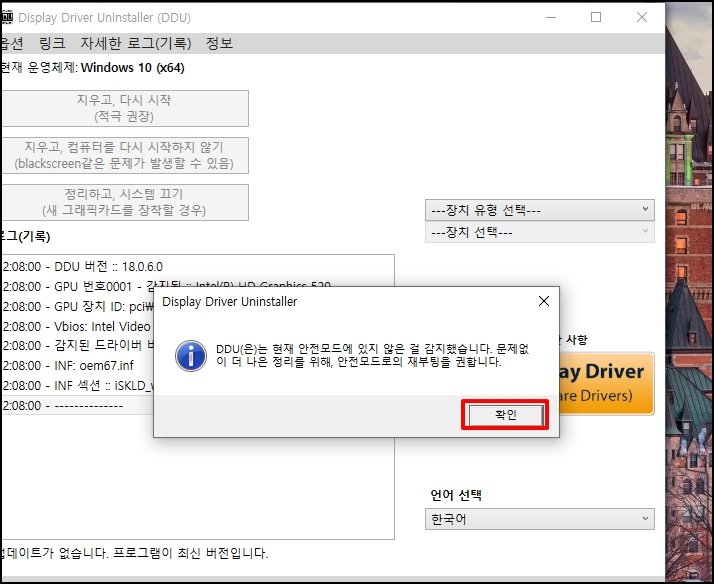
Task: Close the Display Driver Uninstaller message dialog
Action: pyautogui.click(x=544, y=301)
